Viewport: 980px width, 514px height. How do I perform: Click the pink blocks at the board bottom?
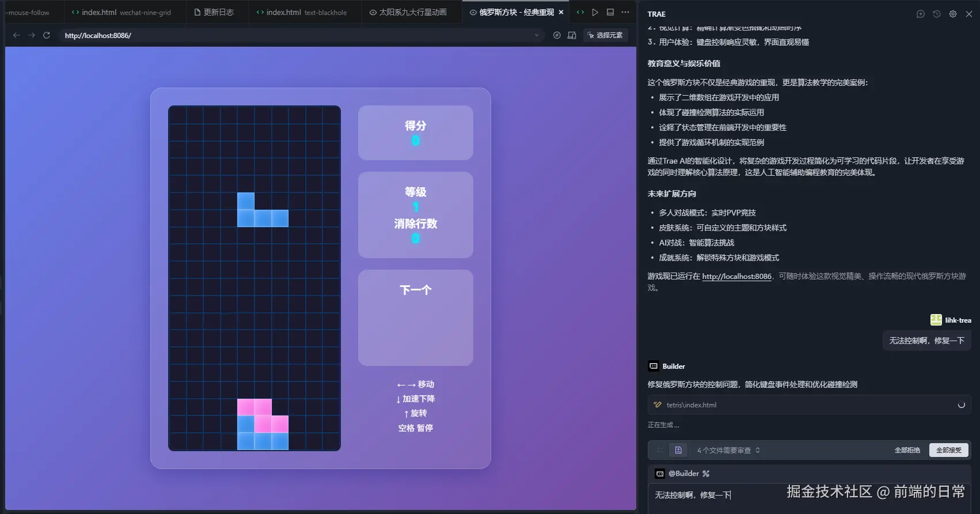click(x=263, y=415)
